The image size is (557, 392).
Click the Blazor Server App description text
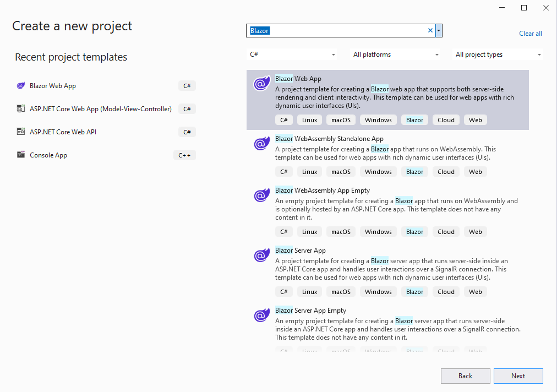(x=391, y=269)
